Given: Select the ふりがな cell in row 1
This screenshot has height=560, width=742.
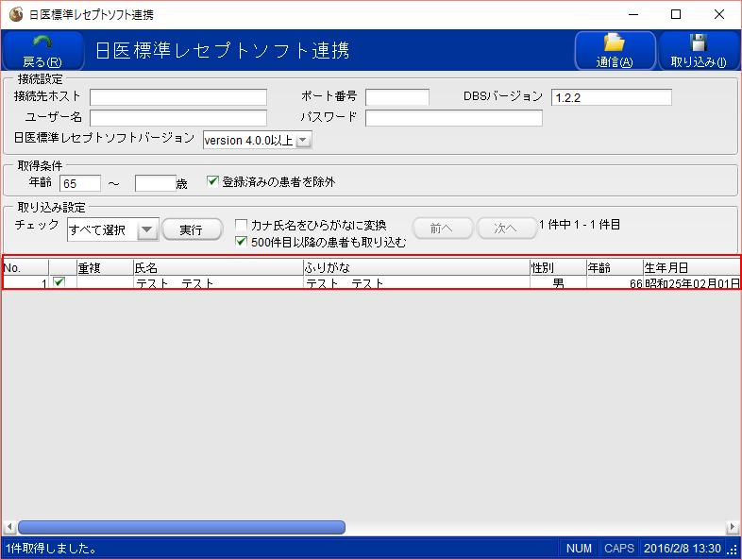Looking at the screenshot, I should [x=416, y=282].
